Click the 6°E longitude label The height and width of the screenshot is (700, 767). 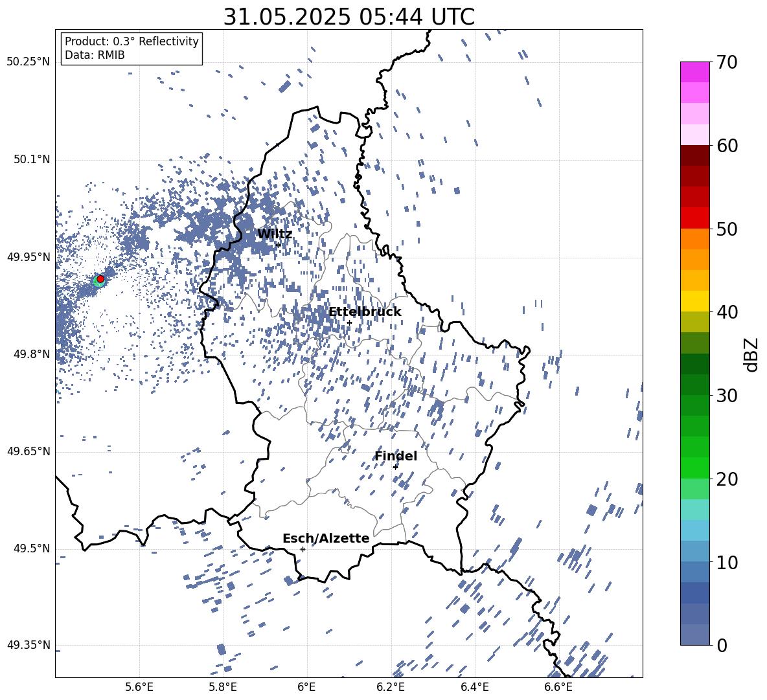pos(306,687)
